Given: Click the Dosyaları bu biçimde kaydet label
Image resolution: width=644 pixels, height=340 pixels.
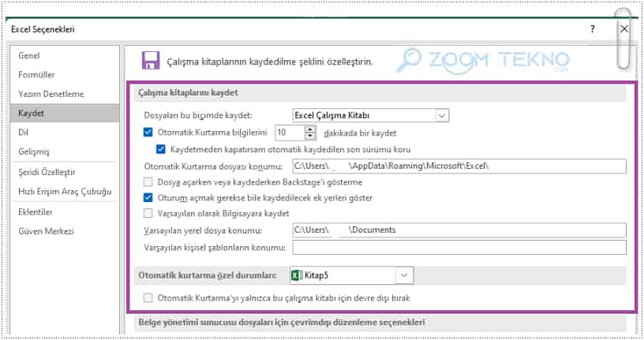Looking at the screenshot, I should click(x=198, y=115).
